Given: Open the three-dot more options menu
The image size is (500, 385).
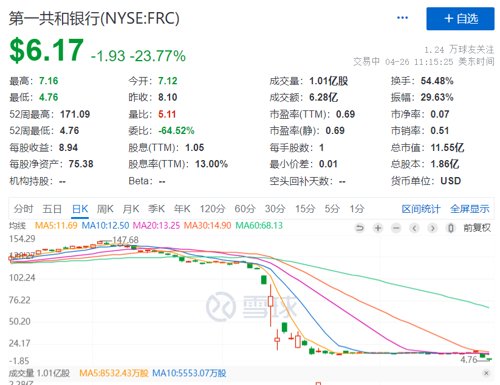Looking at the screenshot, I should pos(402,18).
